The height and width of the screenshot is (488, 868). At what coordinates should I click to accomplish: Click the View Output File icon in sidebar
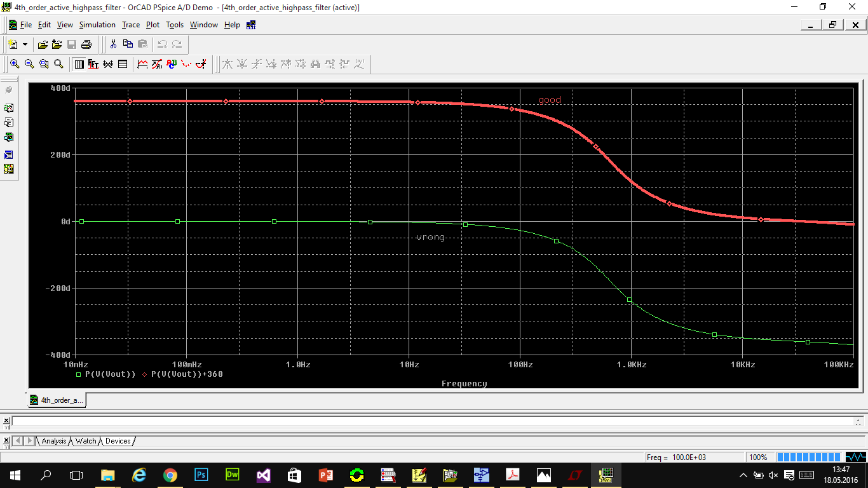pyautogui.click(x=9, y=123)
